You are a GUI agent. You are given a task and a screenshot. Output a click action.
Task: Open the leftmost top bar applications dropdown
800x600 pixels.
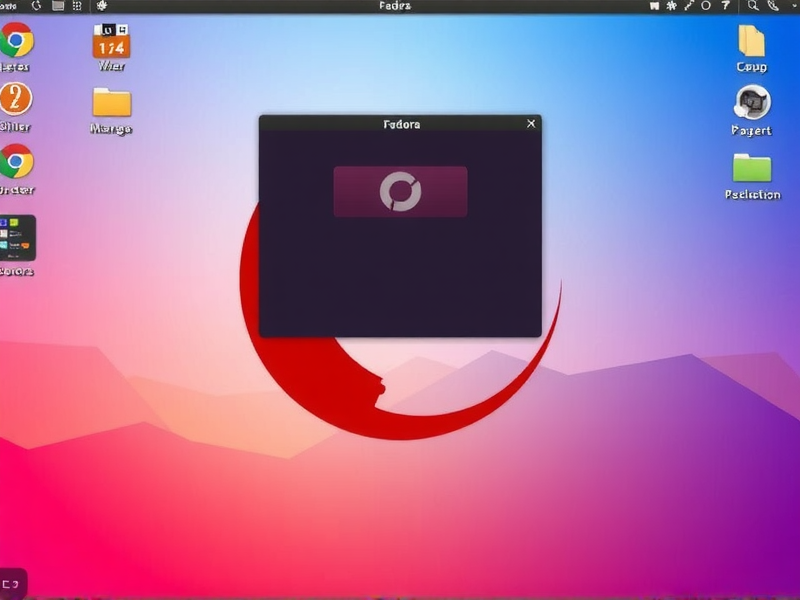click(10, 8)
